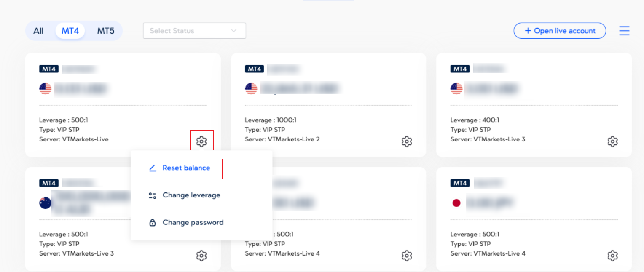Choose Reset balance from the menu

(x=186, y=168)
